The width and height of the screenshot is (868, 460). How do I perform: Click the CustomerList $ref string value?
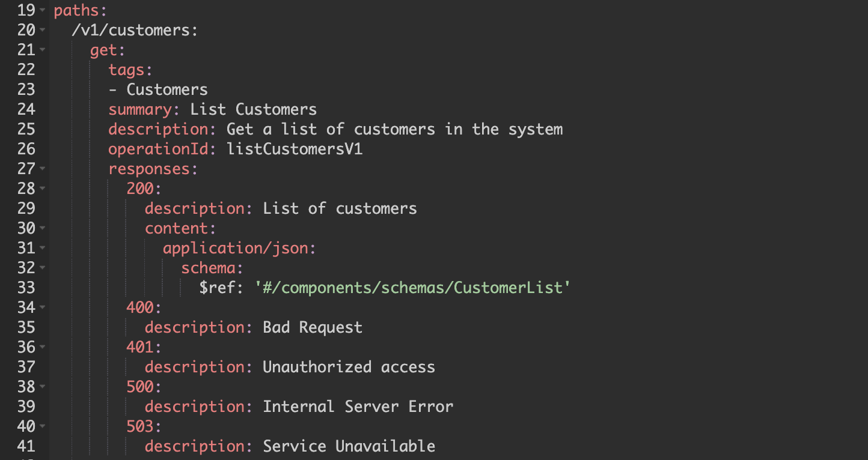[412, 288]
